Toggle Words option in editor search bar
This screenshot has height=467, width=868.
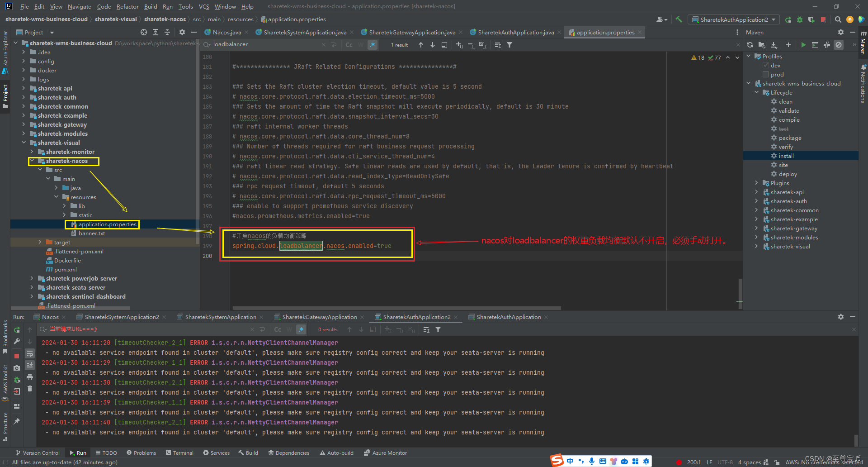coord(361,45)
